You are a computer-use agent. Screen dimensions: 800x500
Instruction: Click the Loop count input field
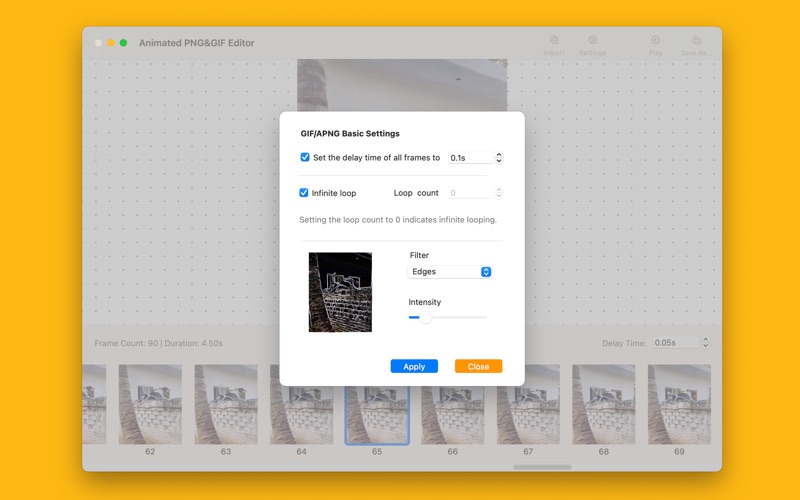click(469, 193)
